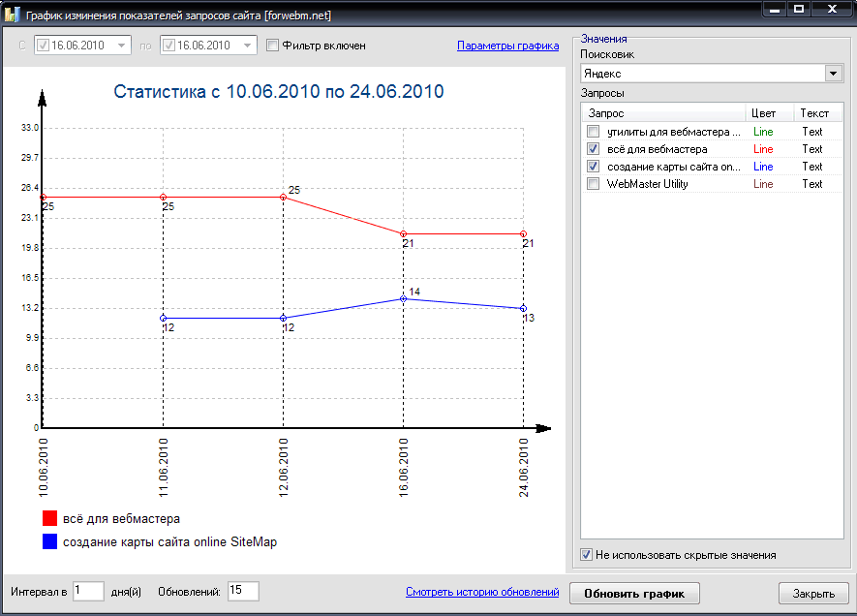This screenshot has width=857, height=616.
Task: Open the Параметры графика link
Action: point(507,46)
